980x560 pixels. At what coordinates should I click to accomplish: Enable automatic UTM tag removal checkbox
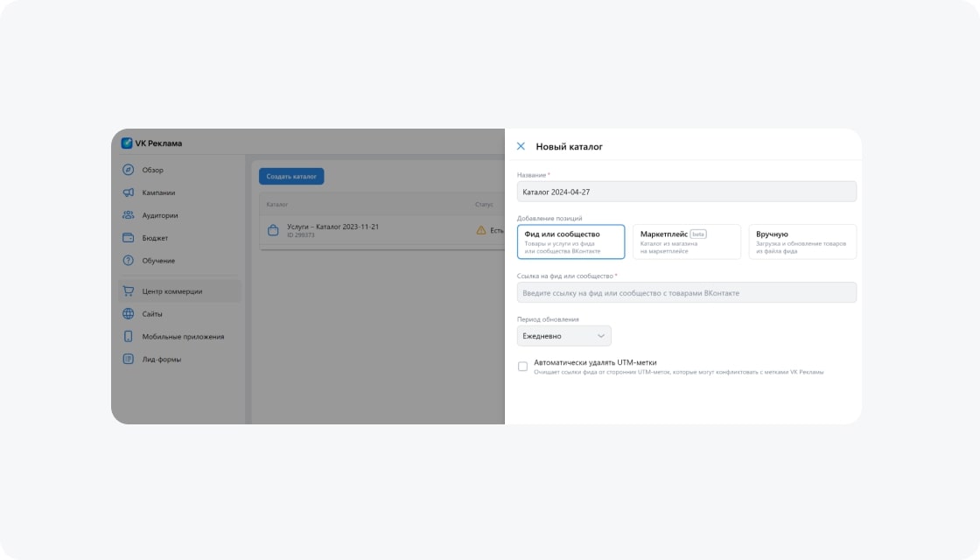522,367
